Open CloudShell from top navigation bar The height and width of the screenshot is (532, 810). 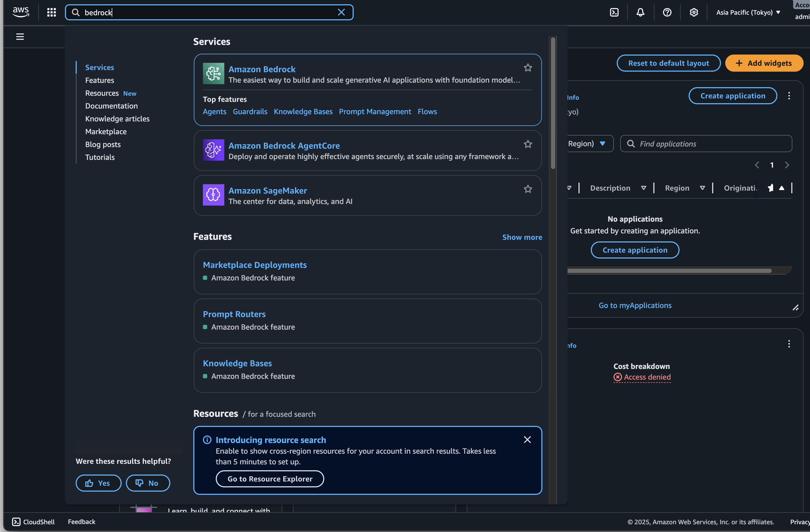click(x=614, y=13)
